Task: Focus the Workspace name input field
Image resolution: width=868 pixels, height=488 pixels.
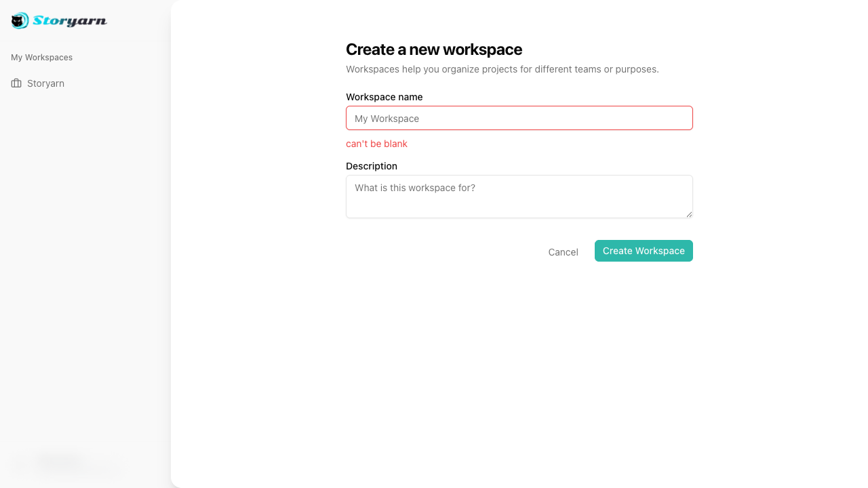Action: pos(519,118)
